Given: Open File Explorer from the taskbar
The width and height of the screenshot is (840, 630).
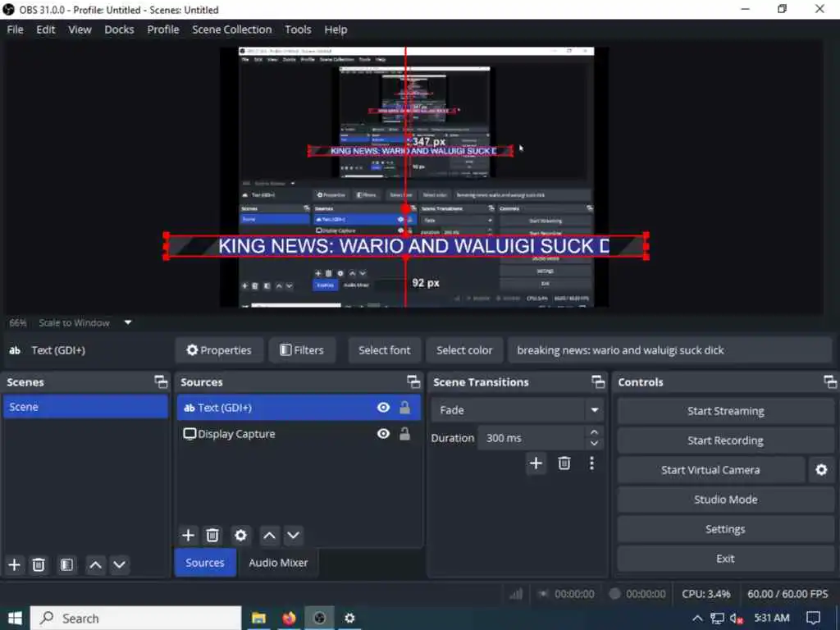Looking at the screenshot, I should [x=258, y=619].
